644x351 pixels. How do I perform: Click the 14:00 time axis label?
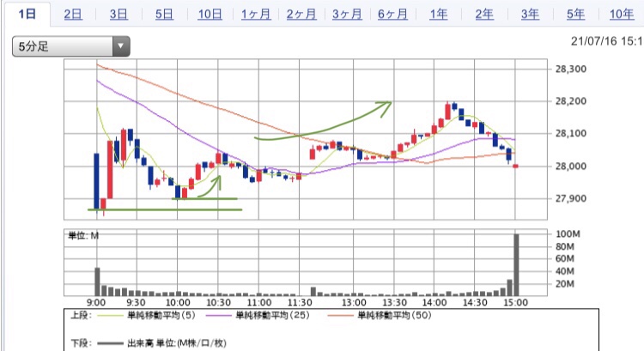coord(434,303)
